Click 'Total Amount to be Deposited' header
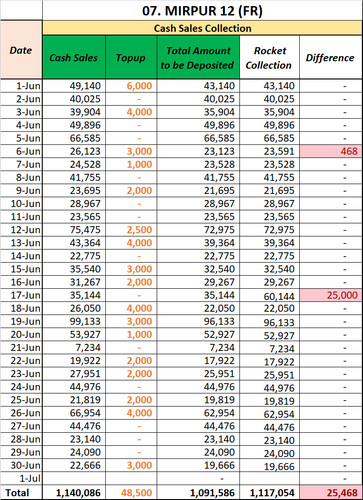The image size is (363, 500). tap(198, 57)
